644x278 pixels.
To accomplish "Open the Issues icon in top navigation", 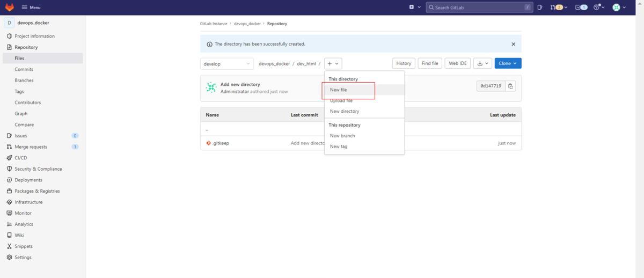I will (540, 7).
